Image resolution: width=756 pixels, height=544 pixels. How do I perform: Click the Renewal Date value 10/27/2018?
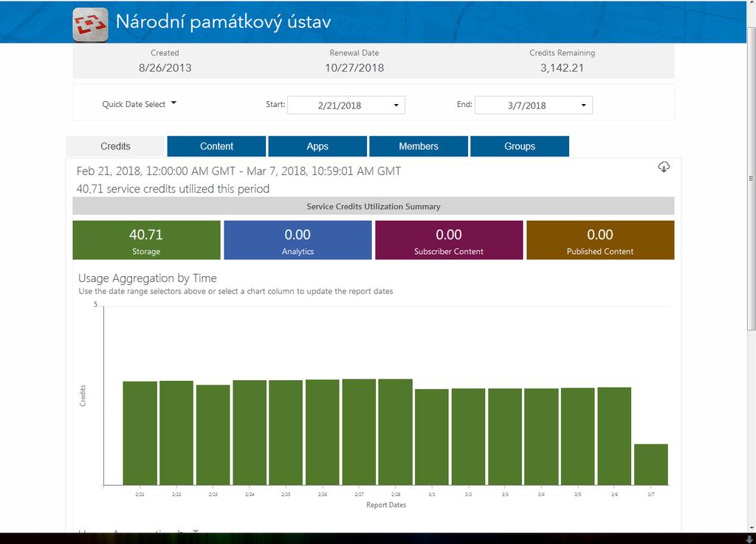354,68
